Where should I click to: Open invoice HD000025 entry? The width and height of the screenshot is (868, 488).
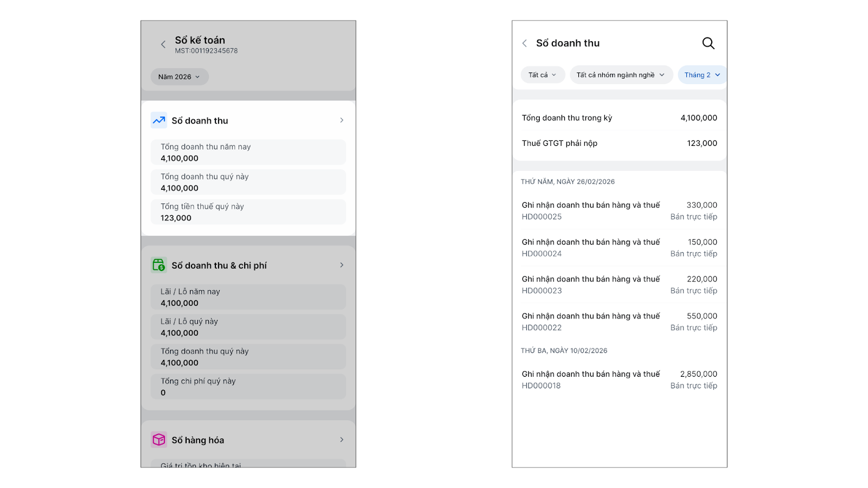[619, 211]
